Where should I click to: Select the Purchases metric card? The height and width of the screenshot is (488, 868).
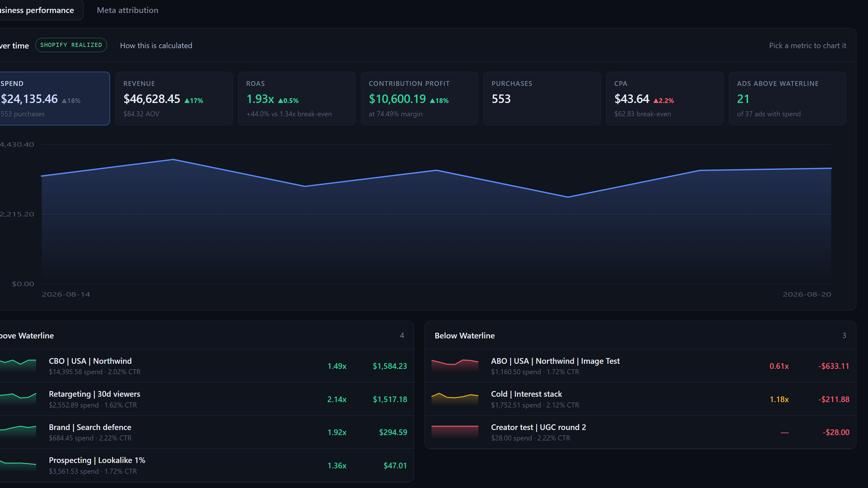coord(542,99)
